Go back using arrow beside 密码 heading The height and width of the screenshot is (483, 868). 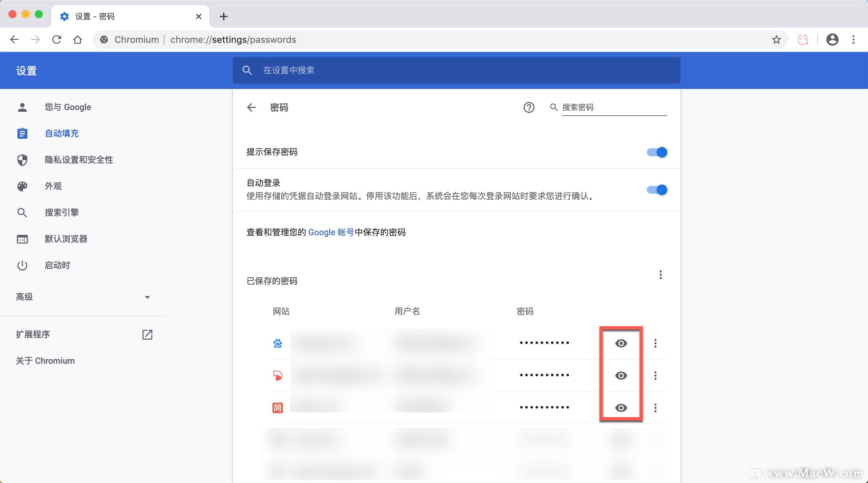click(x=251, y=107)
